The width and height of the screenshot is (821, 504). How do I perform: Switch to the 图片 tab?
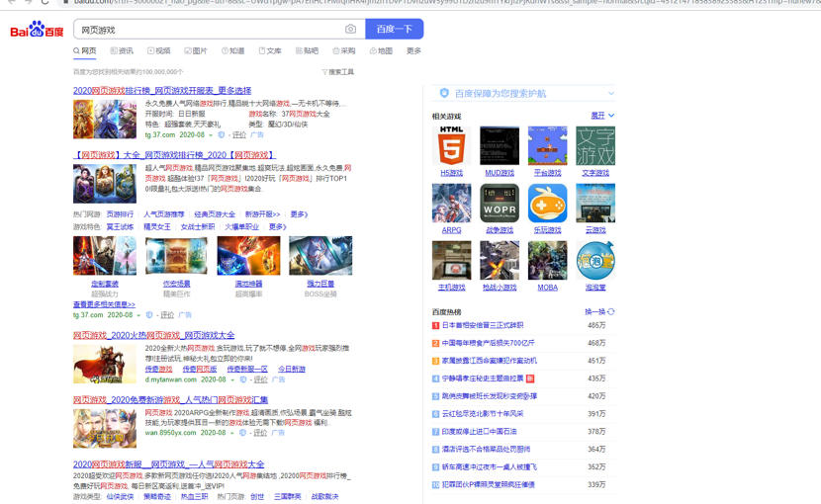coord(196,50)
